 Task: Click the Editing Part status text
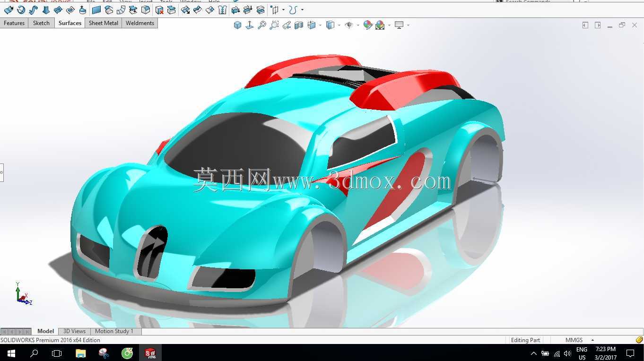coord(525,340)
